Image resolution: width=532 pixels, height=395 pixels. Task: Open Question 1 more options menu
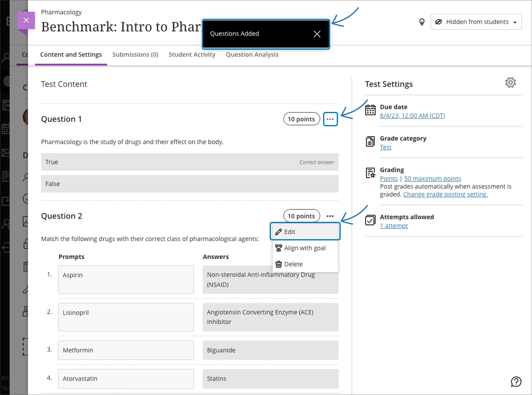[330, 119]
